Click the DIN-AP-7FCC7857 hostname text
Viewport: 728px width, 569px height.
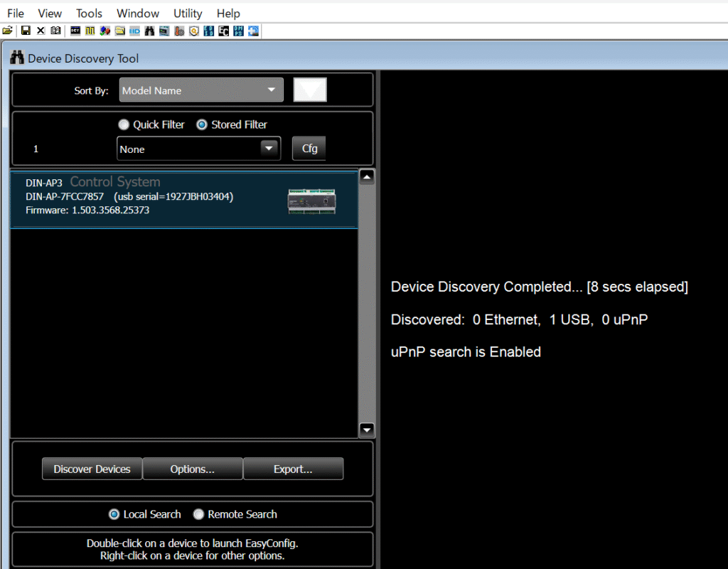[x=65, y=196]
